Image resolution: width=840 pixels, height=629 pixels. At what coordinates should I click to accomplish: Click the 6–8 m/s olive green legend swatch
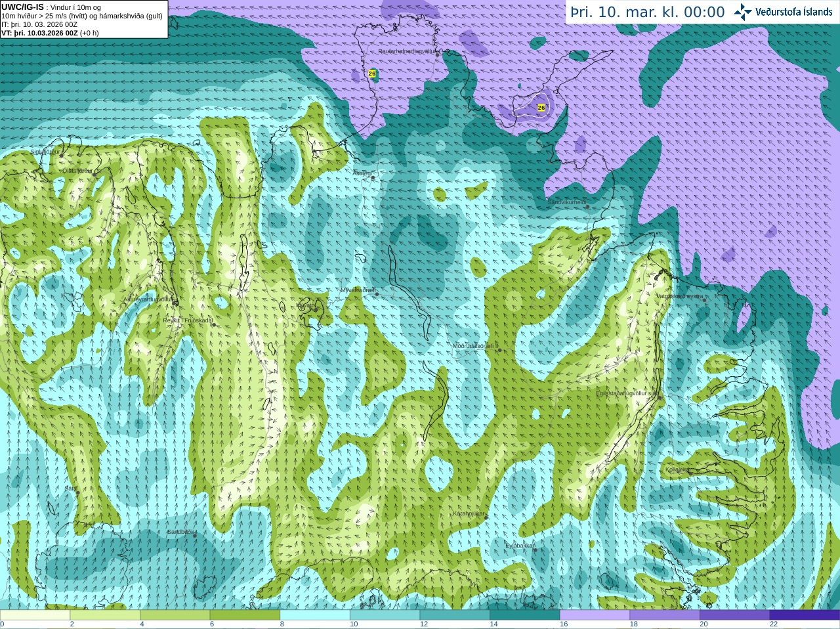tap(245, 615)
